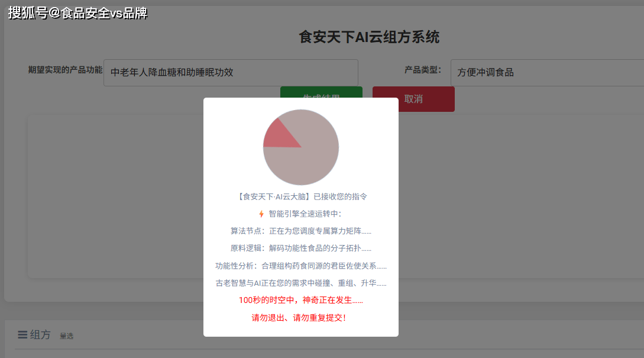Click the 搜狐号@食品安全vs品牌 watermark text
The image size is (644, 358).
(x=77, y=13)
